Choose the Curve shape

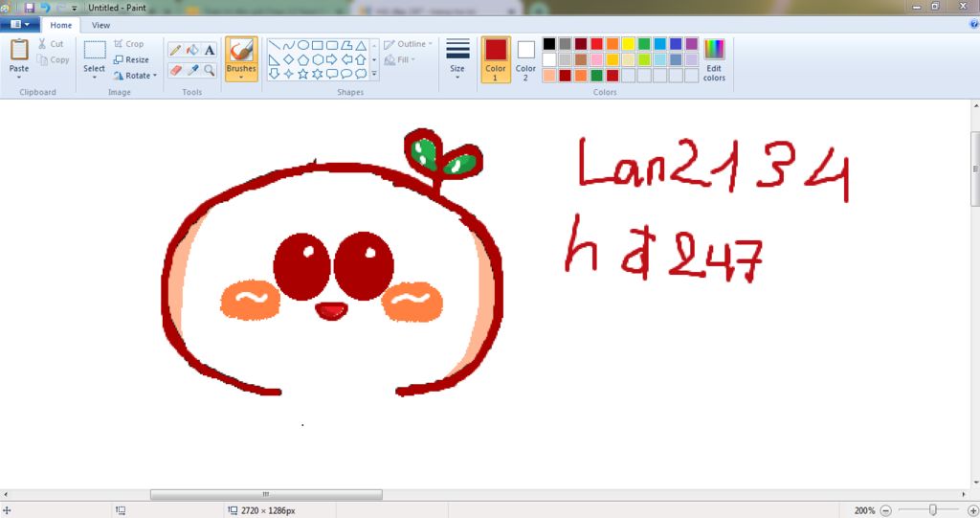point(288,45)
